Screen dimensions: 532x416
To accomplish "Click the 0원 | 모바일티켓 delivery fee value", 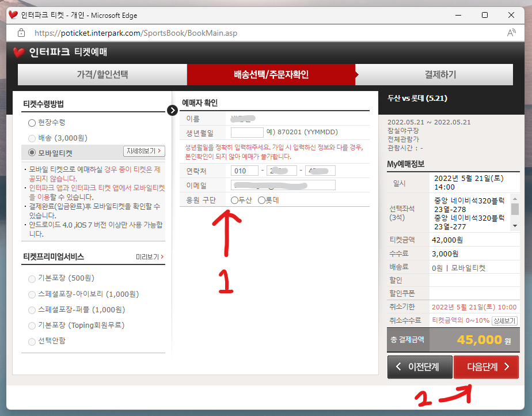I will (458, 268).
